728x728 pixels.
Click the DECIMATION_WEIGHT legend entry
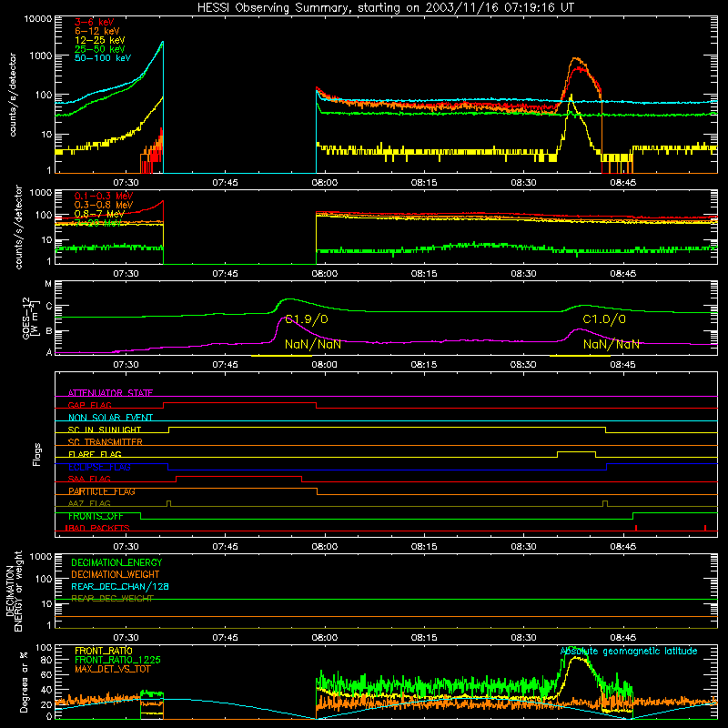coord(116,575)
